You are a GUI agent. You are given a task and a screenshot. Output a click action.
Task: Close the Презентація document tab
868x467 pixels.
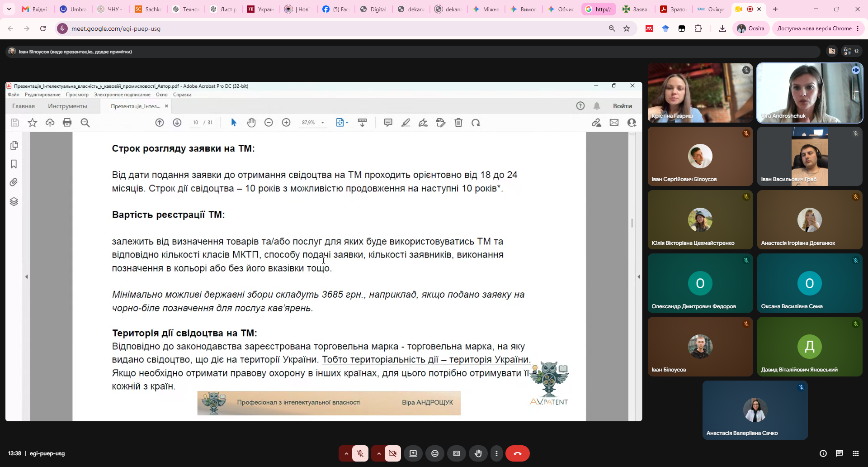166,106
